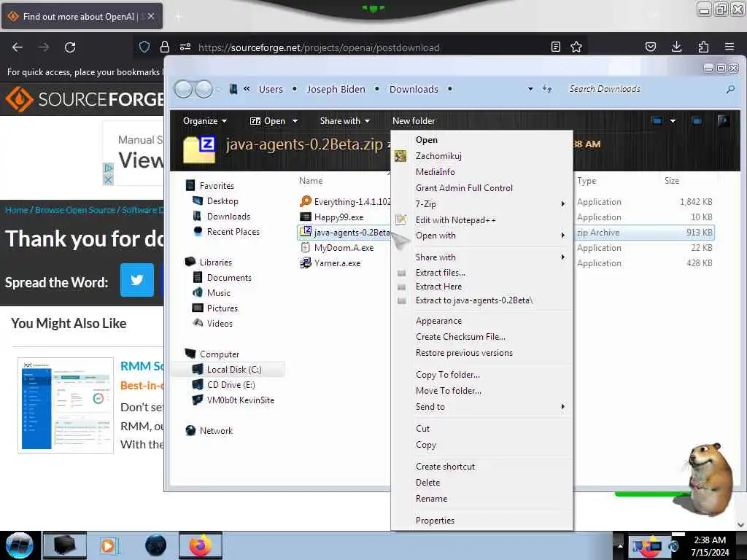Viewport: 747px width, 560px height.
Task: Expand the views options dropdown arrow
Action: click(x=673, y=121)
